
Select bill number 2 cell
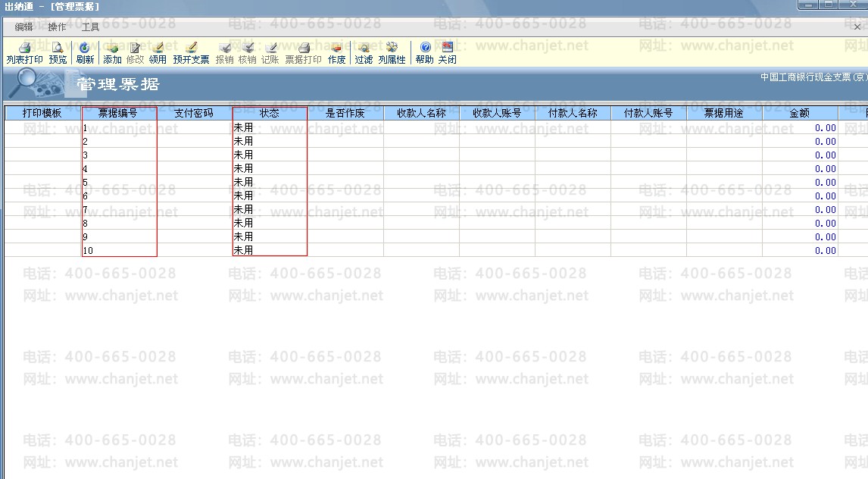[119, 141]
